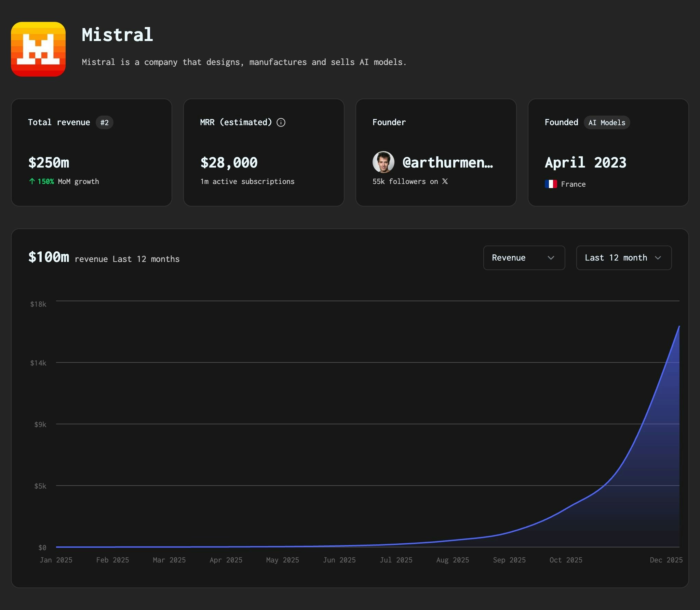Click the AI Models category tag

pos(607,122)
